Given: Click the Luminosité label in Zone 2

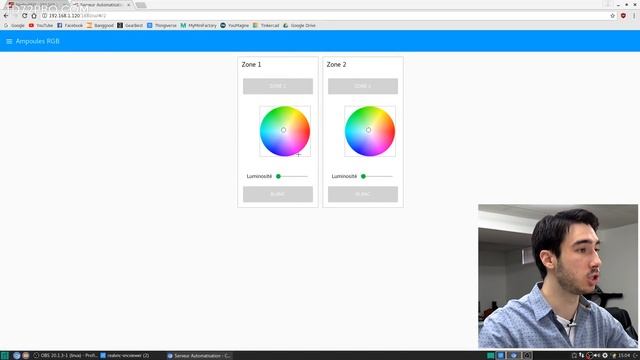Looking at the screenshot, I should click(x=344, y=176).
